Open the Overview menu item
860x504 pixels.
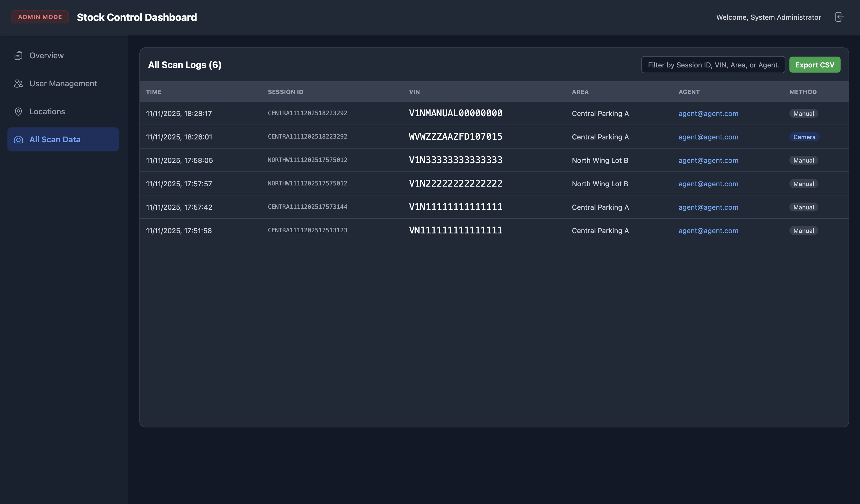[46, 56]
